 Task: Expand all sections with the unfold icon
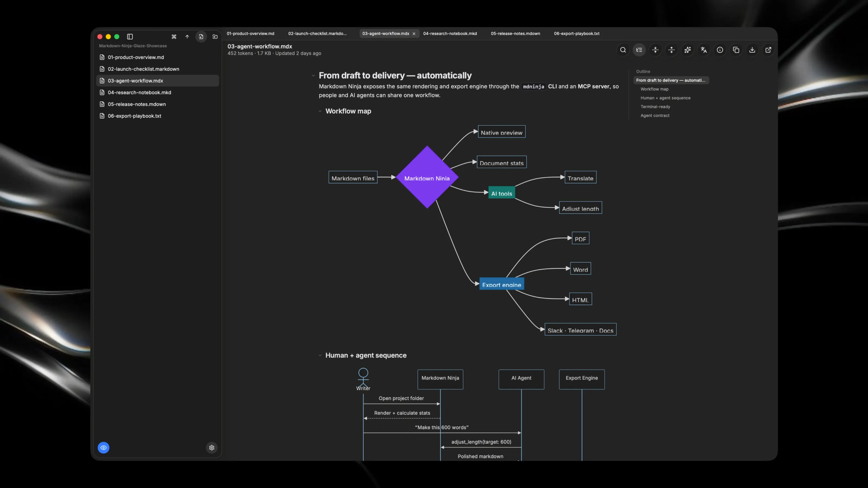tap(672, 50)
